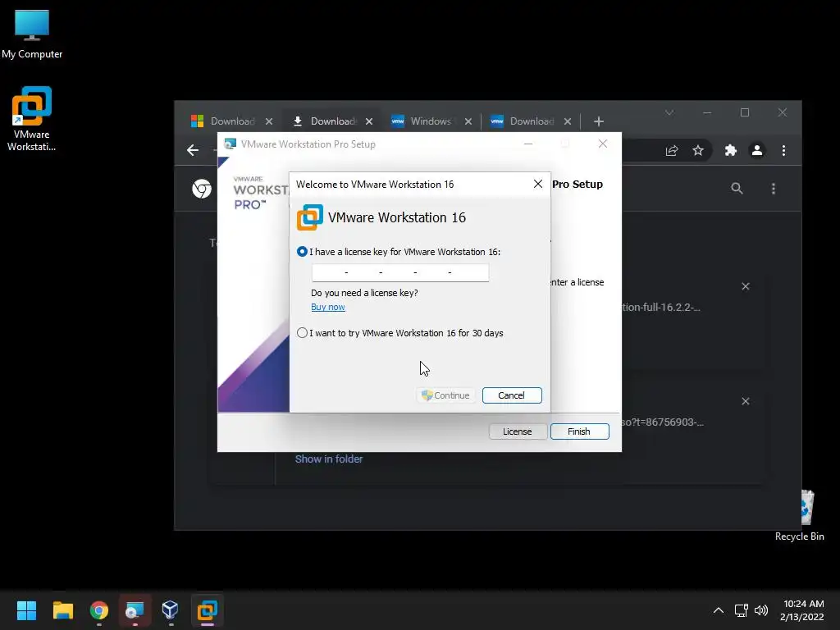Open the clock and date panel
840x630 pixels.
[802, 610]
